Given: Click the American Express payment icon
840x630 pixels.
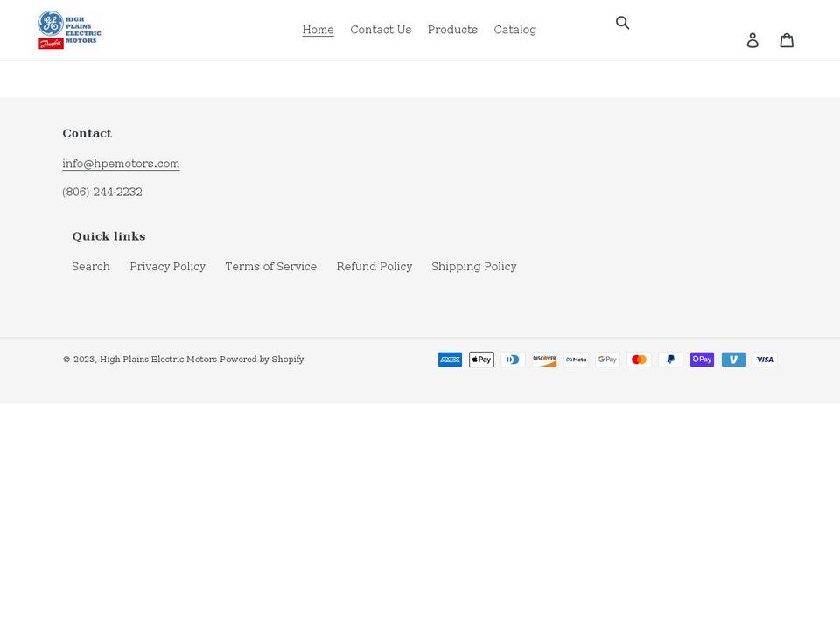Looking at the screenshot, I should point(450,360).
